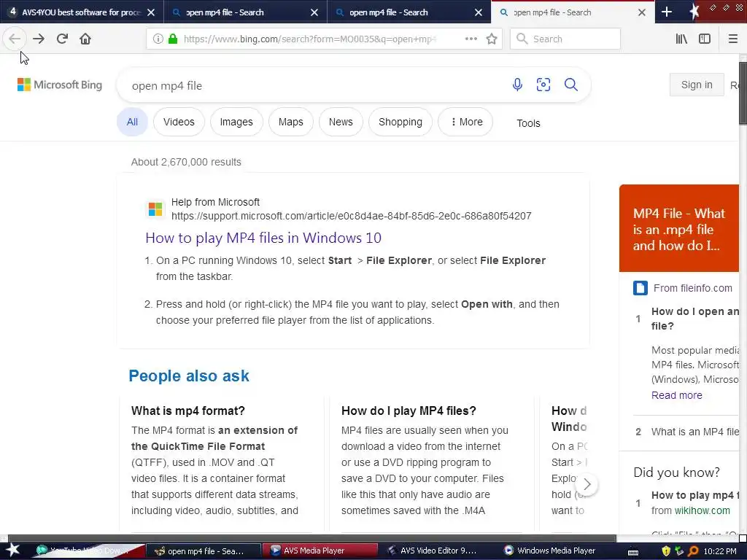This screenshot has height=560, width=747.
Task: Select the News search filter
Action: coord(341,122)
